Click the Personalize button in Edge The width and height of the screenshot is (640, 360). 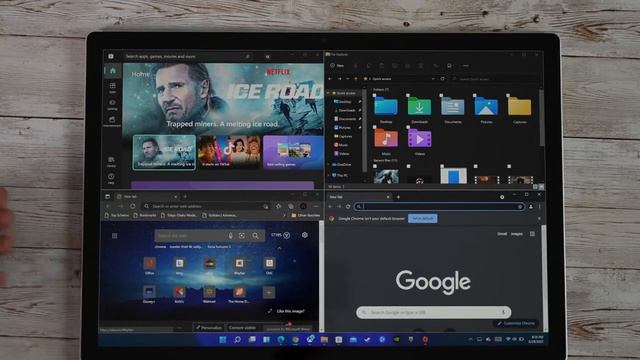pyautogui.click(x=209, y=328)
